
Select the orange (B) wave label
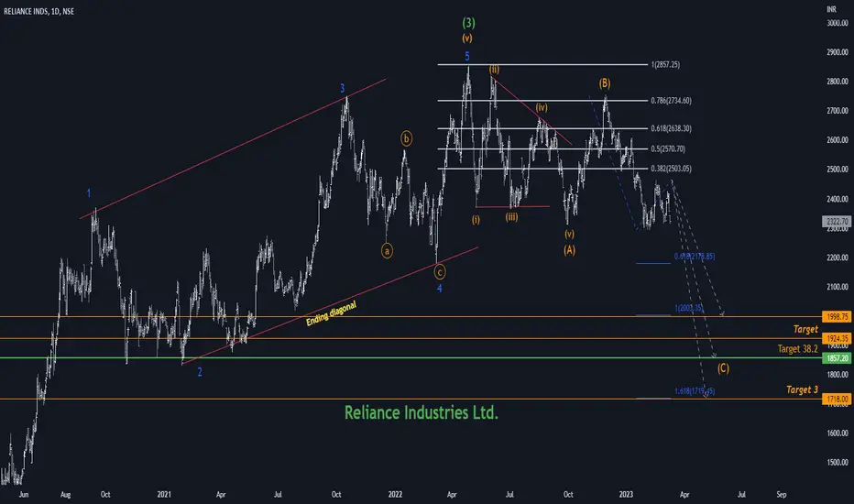605,82
